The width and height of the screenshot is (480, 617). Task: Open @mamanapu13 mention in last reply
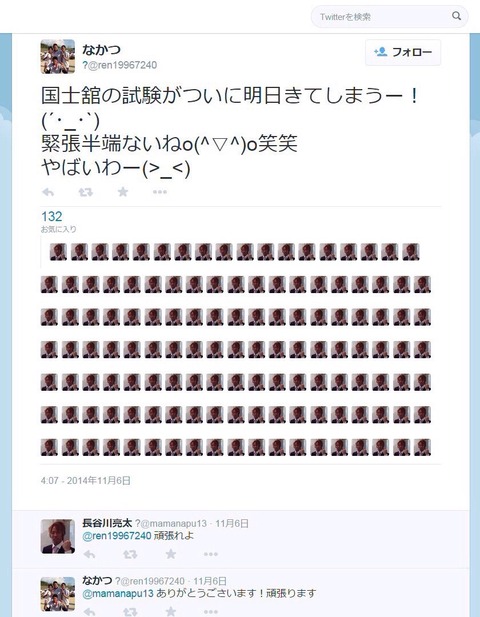tap(118, 593)
